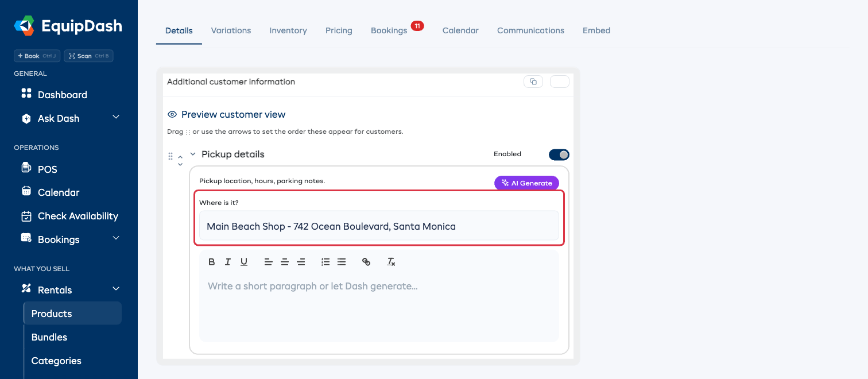This screenshot has height=379, width=868.
Task: Click the Check Availability icon
Action: coord(26,216)
